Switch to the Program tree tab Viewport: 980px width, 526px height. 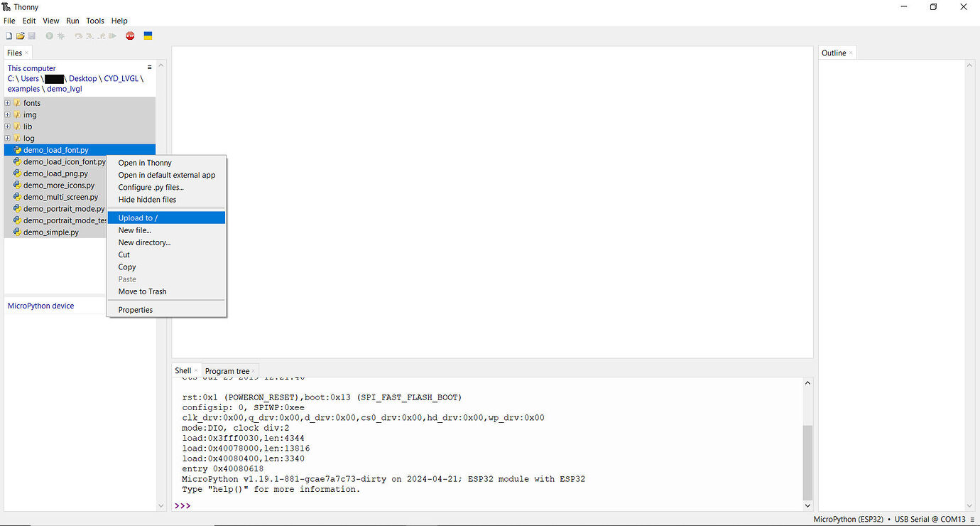pos(227,371)
